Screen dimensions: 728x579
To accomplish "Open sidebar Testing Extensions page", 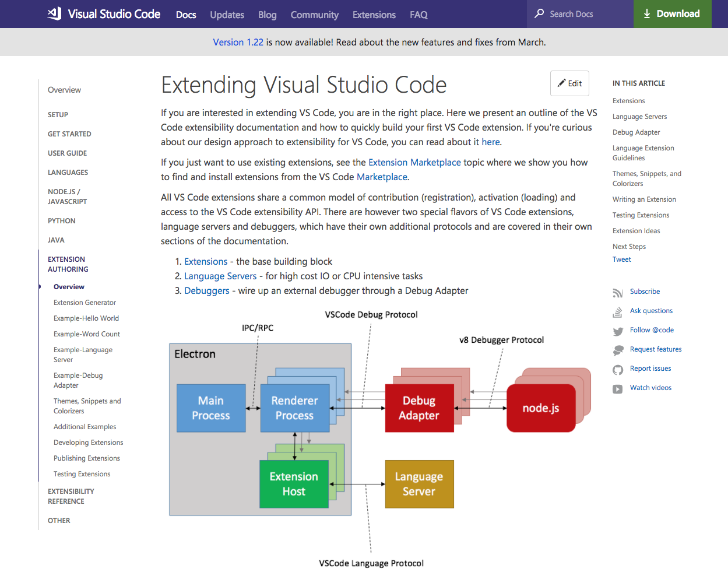I will click(x=82, y=474).
